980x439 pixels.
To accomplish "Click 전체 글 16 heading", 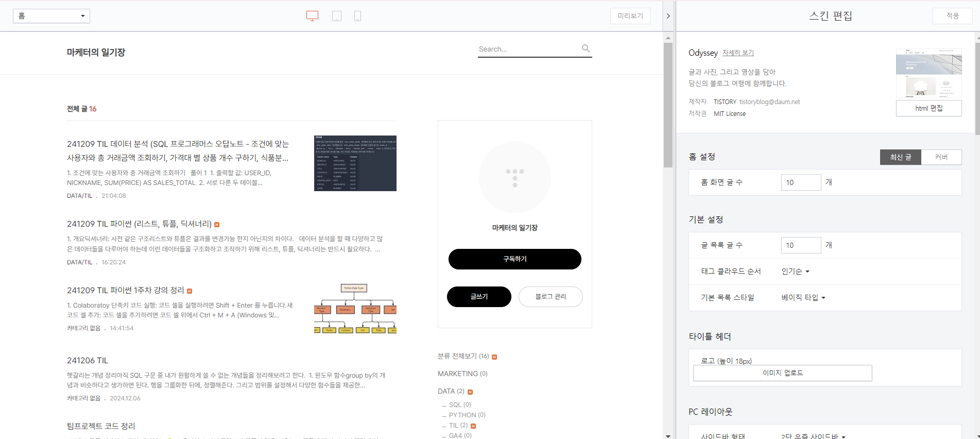I will (81, 109).
